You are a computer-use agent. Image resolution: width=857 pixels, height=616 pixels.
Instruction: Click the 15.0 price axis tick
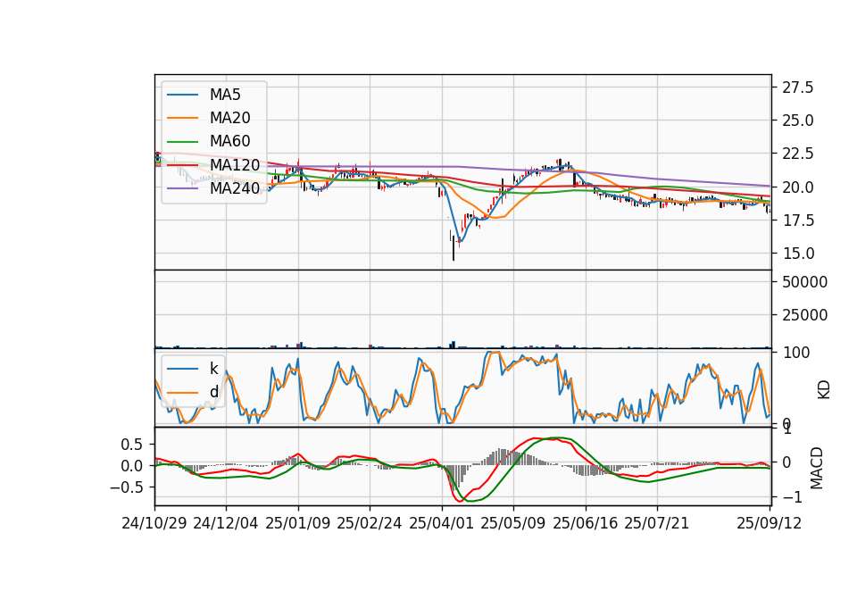(798, 254)
